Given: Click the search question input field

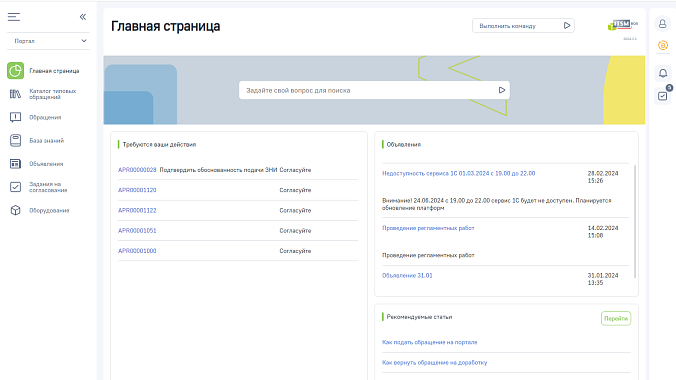Looking at the screenshot, I should 374,90.
